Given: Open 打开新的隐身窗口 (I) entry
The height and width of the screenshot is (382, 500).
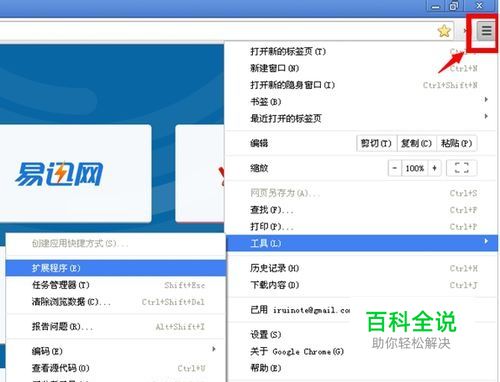Looking at the screenshot, I should pyautogui.click(x=362, y=85).
